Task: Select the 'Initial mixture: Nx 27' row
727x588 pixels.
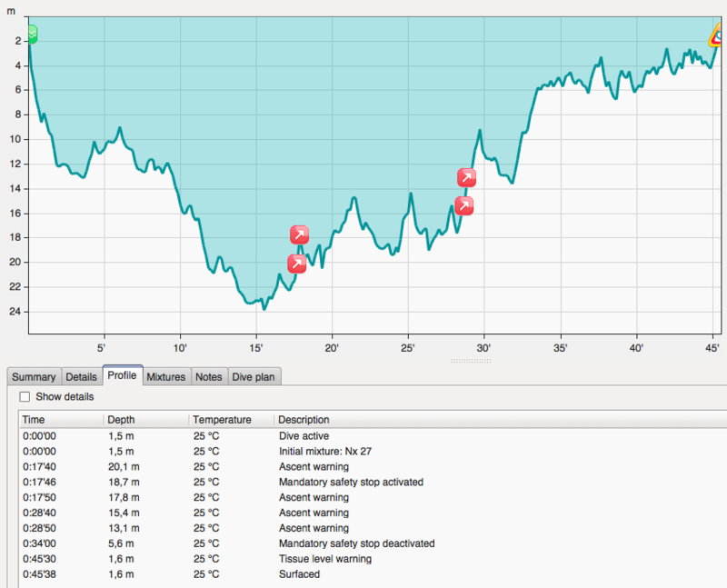Action: (373, 451)
